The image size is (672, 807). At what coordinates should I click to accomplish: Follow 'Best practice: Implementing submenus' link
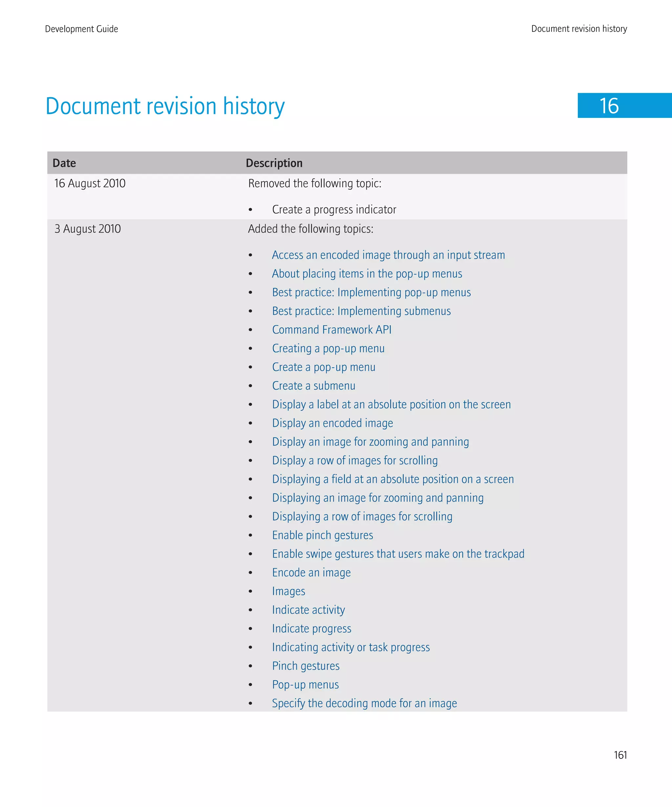click(361, 311)
